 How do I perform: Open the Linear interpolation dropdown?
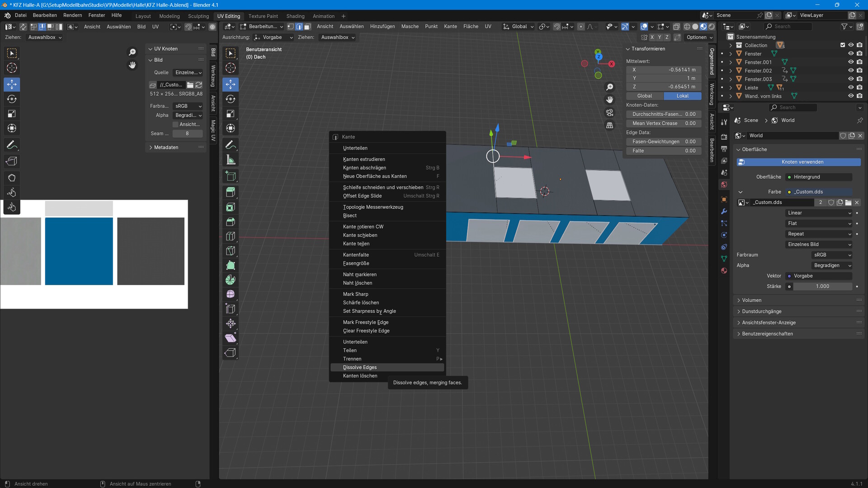(819, 213)
